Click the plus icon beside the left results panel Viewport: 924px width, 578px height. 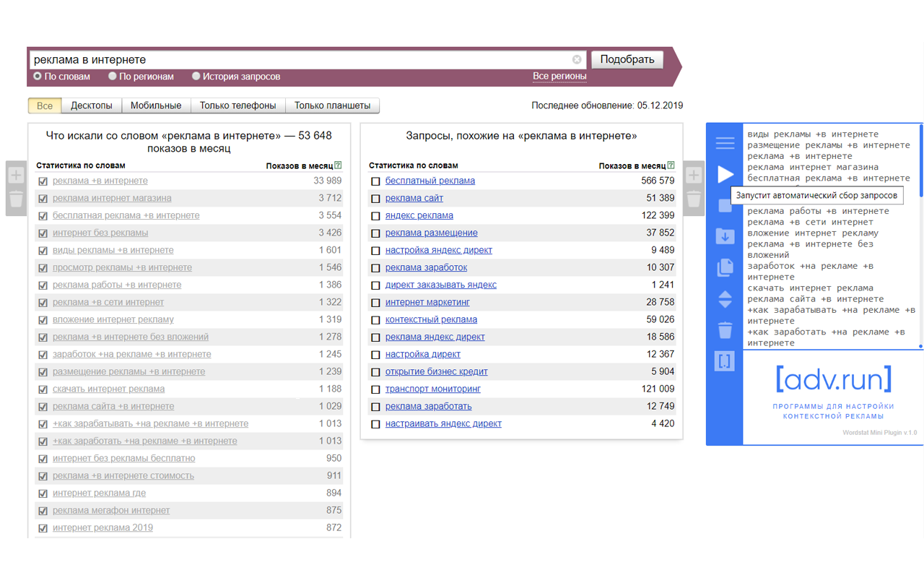click(x=16, y=175)
